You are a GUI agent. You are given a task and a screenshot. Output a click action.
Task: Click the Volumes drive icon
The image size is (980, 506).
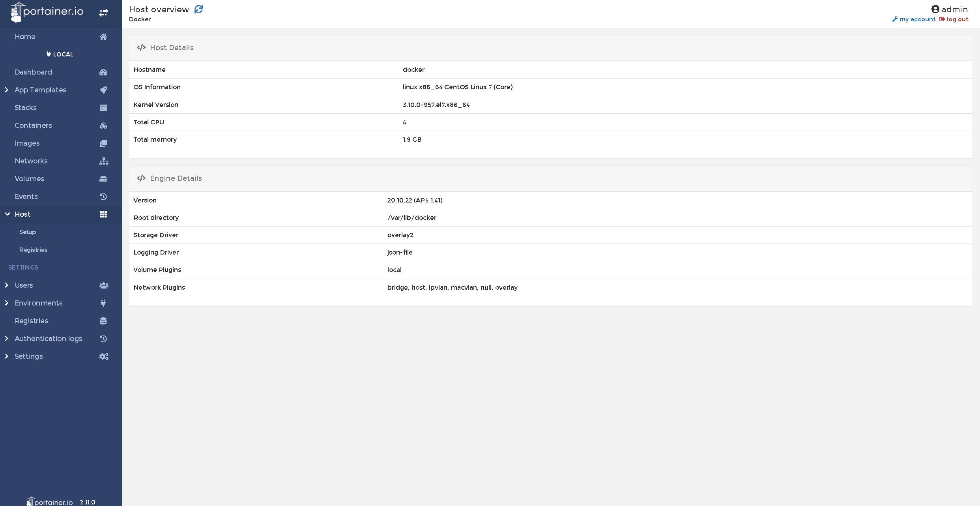103,179
